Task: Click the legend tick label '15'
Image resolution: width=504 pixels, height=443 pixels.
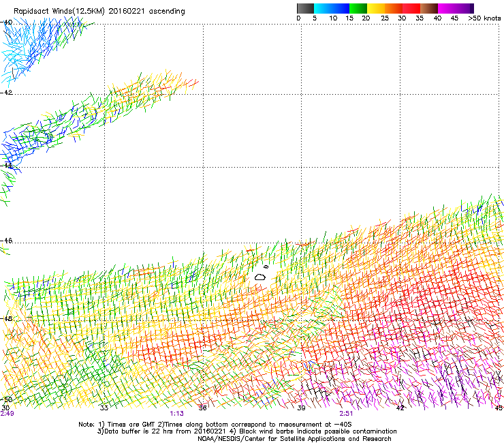Action: tap(349, 18)
